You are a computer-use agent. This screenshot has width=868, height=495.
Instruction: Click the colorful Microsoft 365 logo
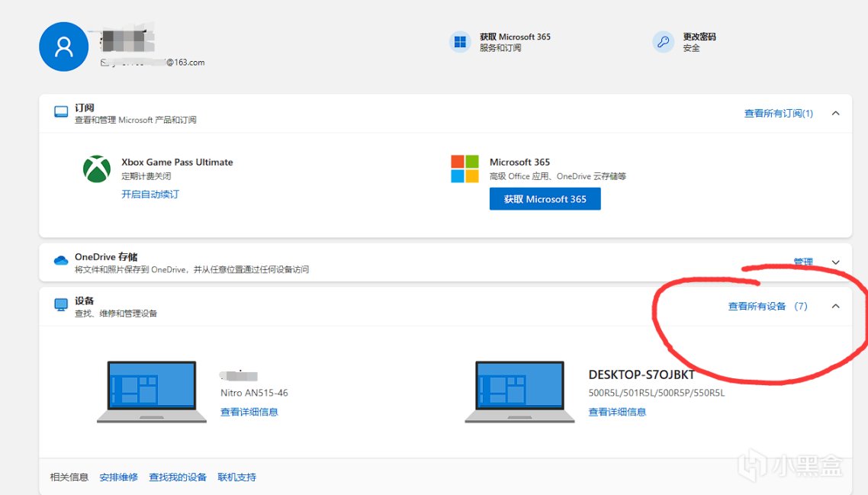pyautogui.click(x=465, y=169)
